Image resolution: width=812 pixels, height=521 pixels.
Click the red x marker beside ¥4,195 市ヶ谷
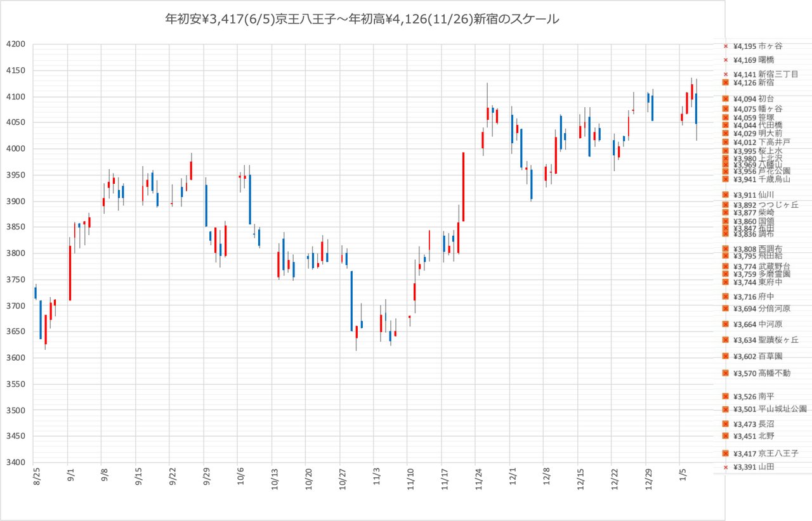pyautogui.click(x=726, y=46)
